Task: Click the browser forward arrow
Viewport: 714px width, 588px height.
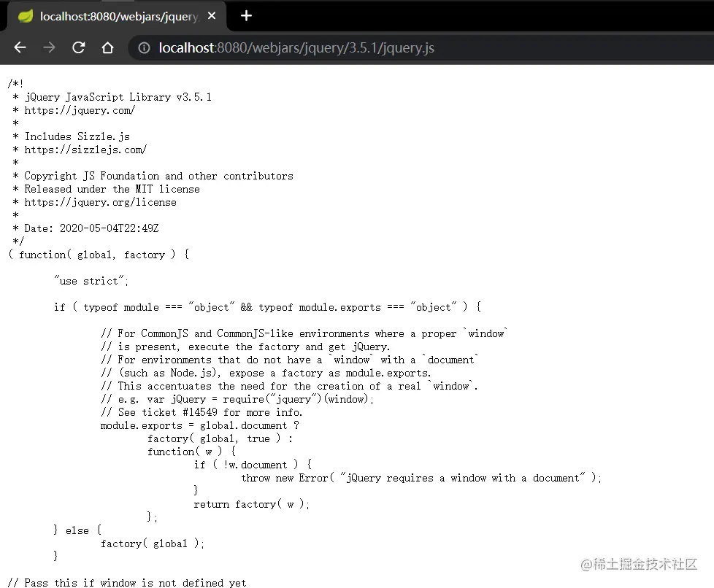Action: (x=49, y=47)
